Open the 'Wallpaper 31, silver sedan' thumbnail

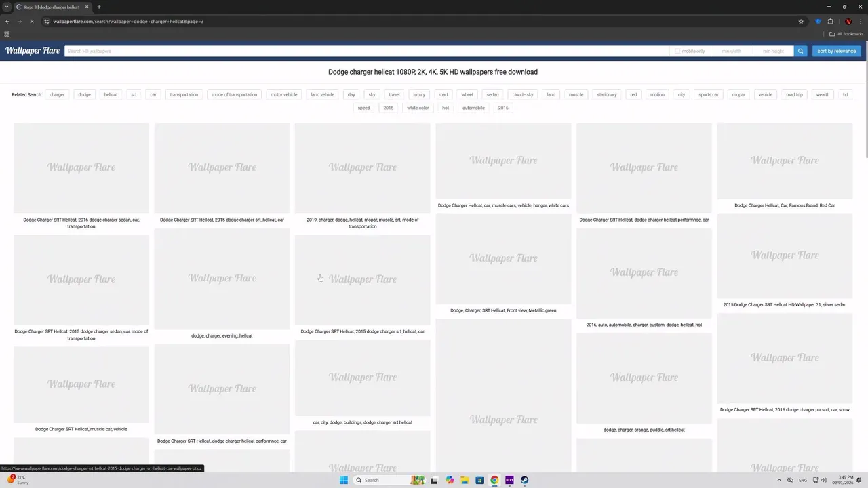pyautogui.click(x=785, y=256)
